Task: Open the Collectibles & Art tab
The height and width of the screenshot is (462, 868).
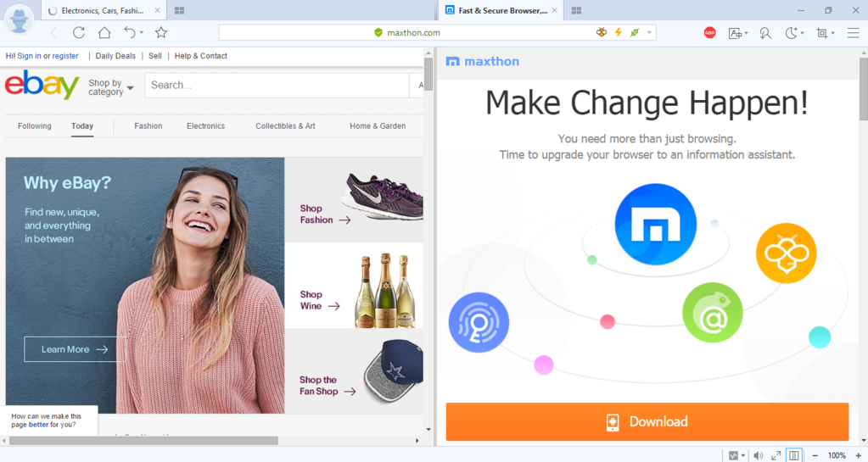Action: tap(285, 126)
